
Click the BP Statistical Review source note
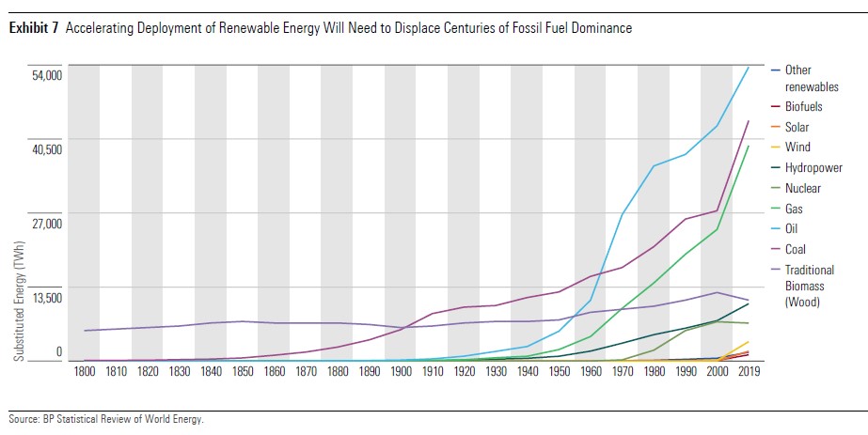[x=105, y=420]
